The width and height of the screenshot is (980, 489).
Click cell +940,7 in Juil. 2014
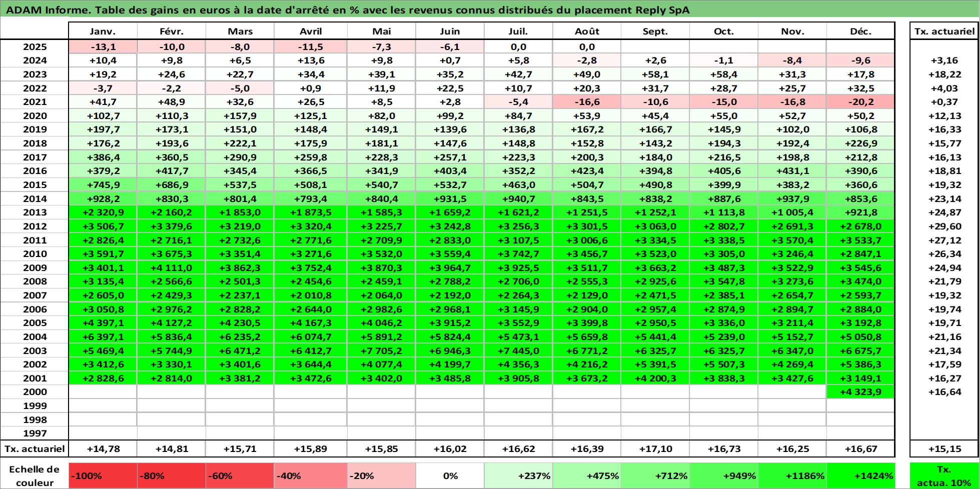[518, 198]
